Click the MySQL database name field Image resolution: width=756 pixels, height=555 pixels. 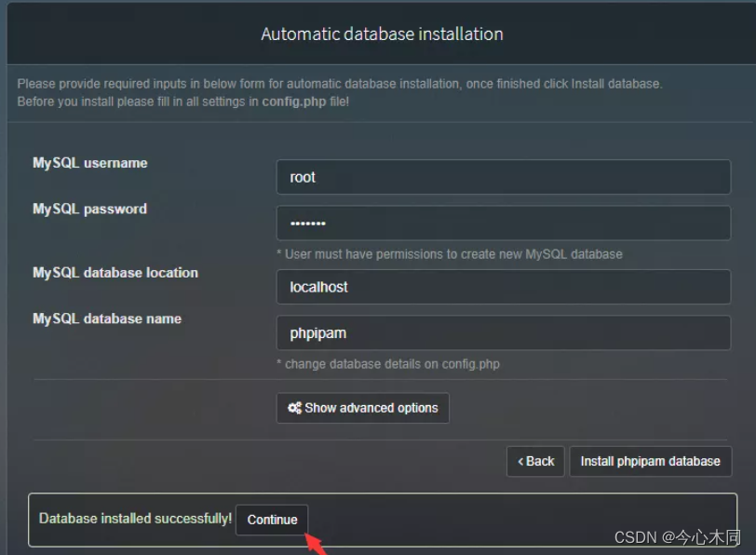[x=503, y=332]
